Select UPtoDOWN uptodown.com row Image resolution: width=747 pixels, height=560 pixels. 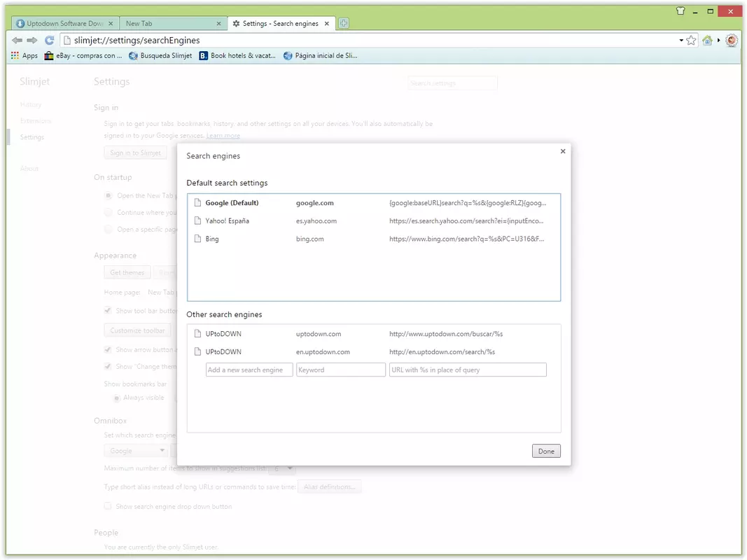coord(374,334)
